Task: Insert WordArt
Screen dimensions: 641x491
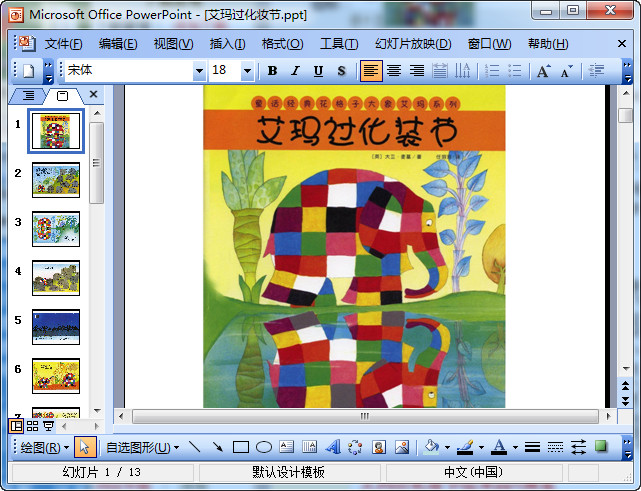Action: point(333,447)
